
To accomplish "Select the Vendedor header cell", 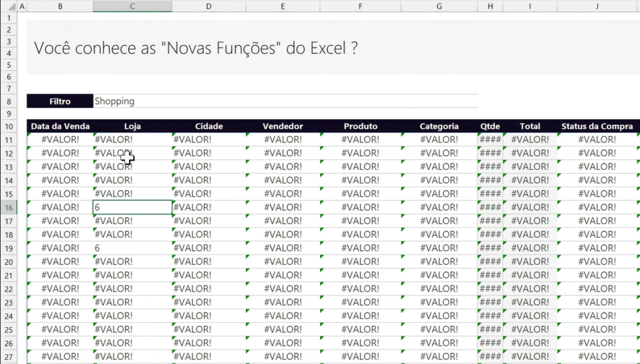I will [x=282, y=126].
